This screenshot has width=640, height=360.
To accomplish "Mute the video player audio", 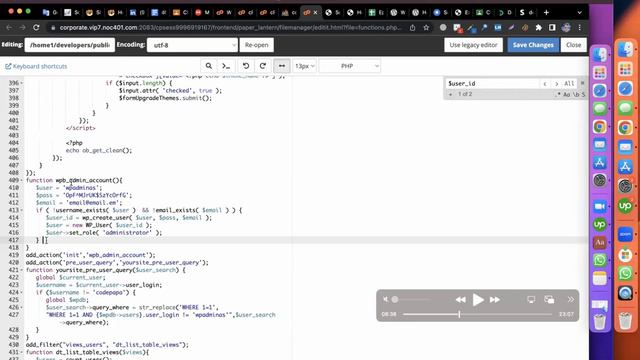I will coord(385,300).
